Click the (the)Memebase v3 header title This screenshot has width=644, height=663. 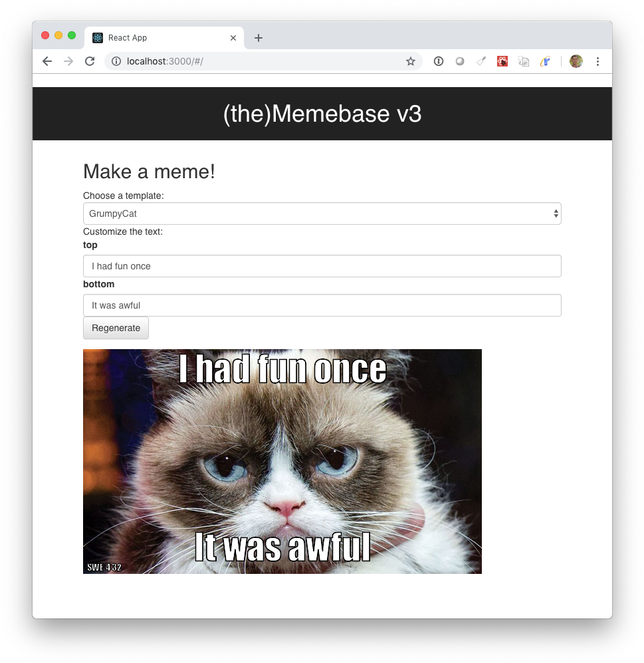pos(322,114)
